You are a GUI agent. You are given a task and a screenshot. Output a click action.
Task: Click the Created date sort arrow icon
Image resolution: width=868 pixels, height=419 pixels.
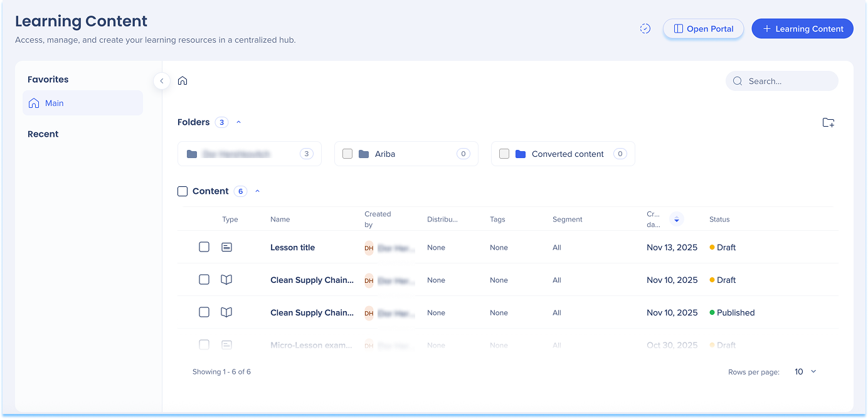click(x=676, y=220)
